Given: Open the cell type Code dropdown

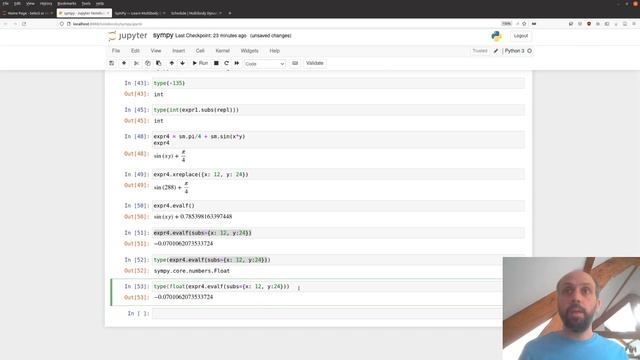Looking at the screenshot, I should (x=264, y=64).
